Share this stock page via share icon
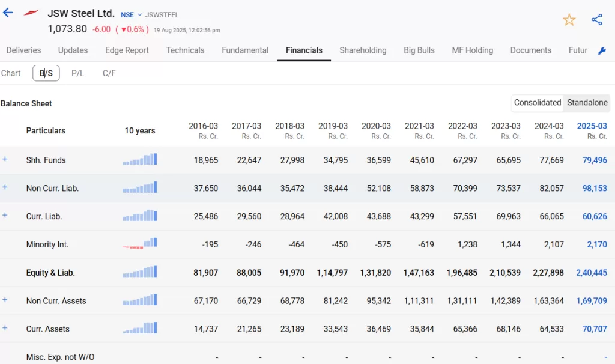 coord(596,20)
